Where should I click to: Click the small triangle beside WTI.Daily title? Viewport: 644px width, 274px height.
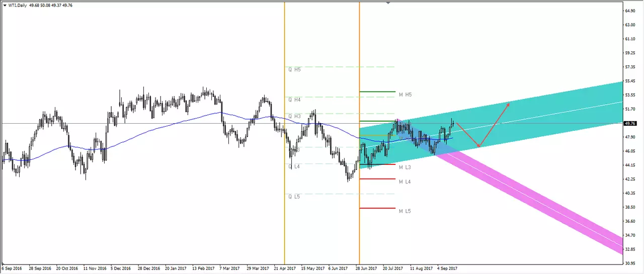pos(5,6)
